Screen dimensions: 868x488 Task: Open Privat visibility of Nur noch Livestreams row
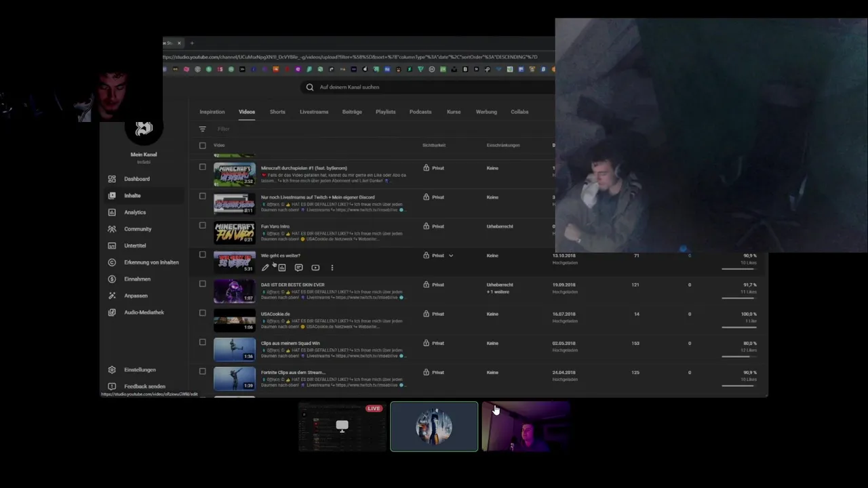coord(437,197)
